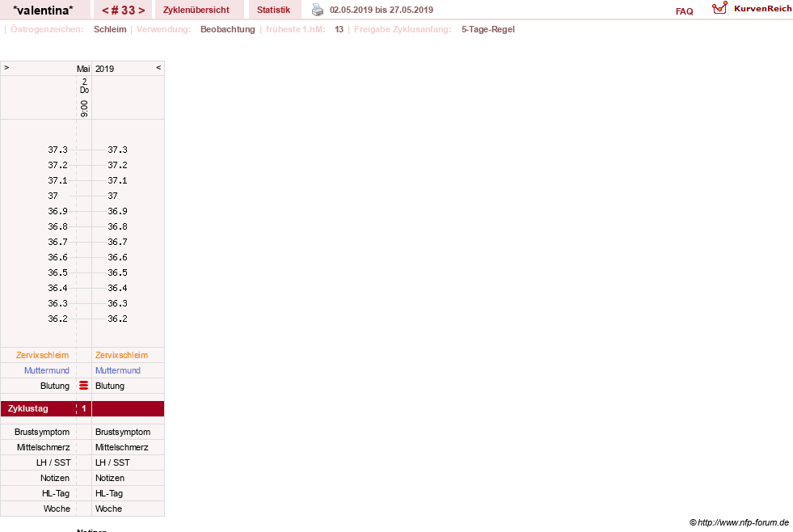Open the KurvenReich logo link
Image resolution: width=793 pixels, height=532 pixels.
719,8
